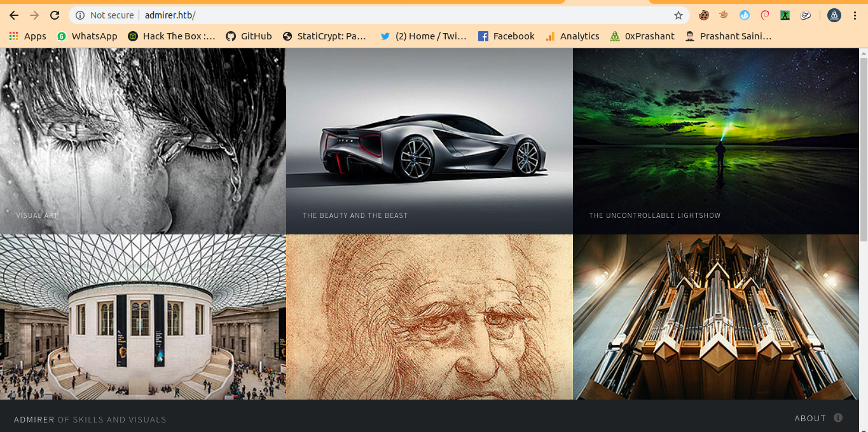The width and height of the screenshot is (868, 432).
Task: Click the green figure extension icon
Action: (x=785, y=15)
